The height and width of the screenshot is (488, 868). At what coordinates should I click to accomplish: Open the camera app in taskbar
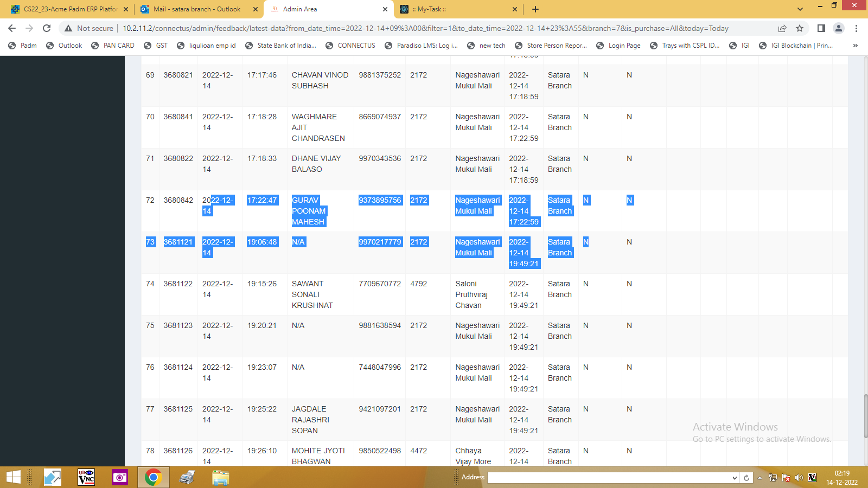[120, 477]
